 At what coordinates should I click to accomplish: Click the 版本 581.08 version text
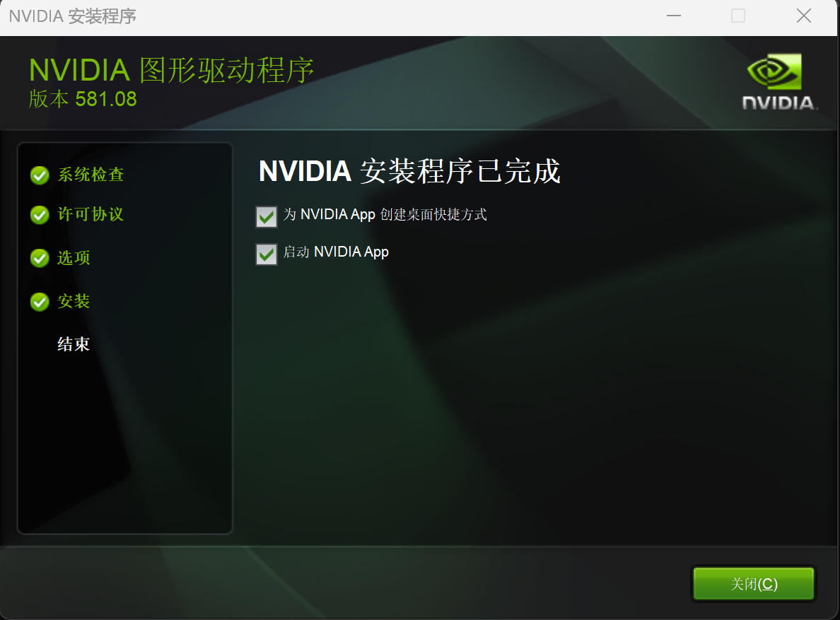click(x=83, y=99)
